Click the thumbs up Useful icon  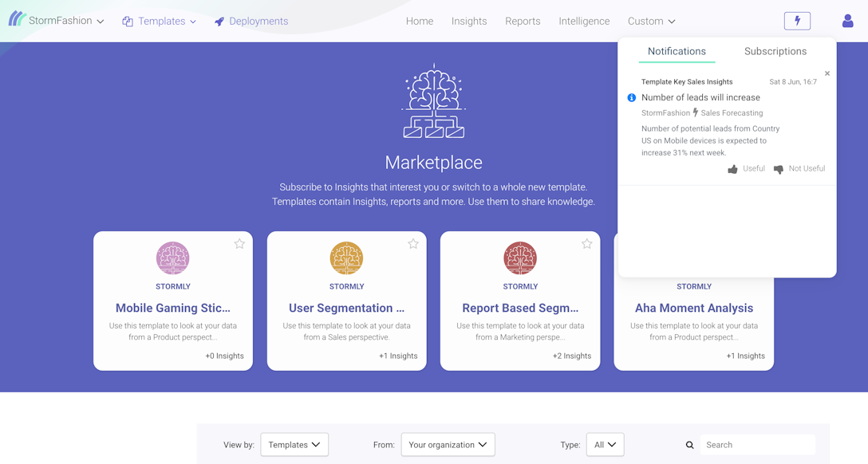pyautogui.click(x=732, y=169)
